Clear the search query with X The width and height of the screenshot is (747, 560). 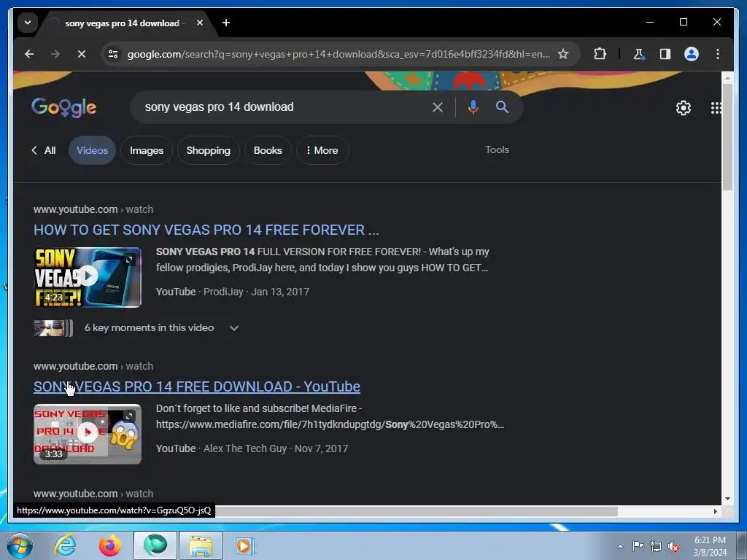438,108
